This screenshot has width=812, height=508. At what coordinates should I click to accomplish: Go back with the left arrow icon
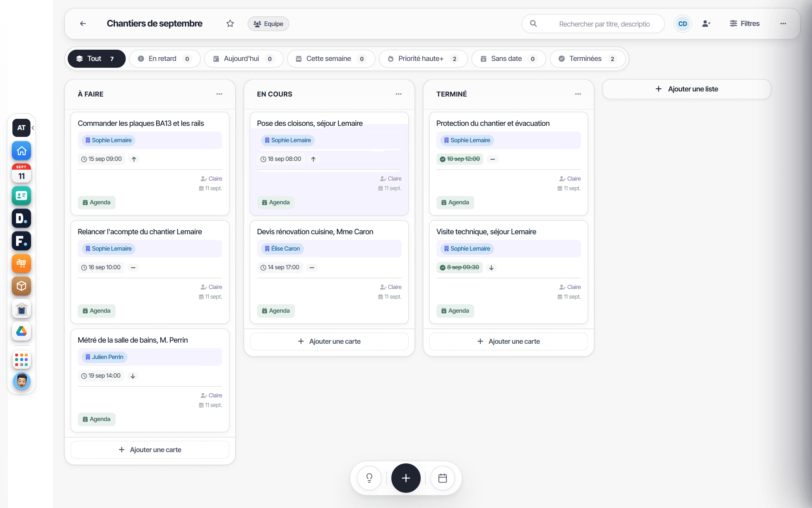click(x=83, y=23)
